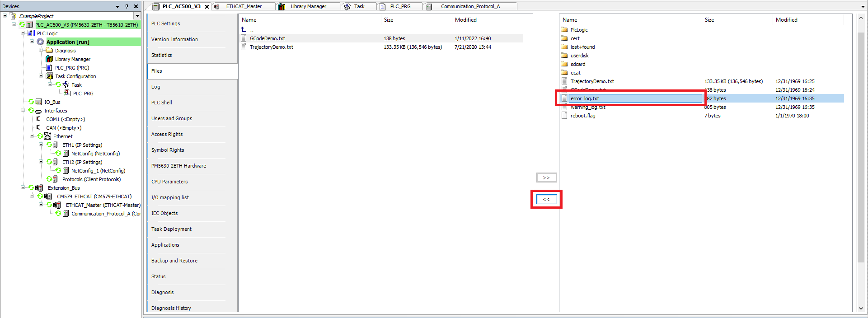
Task: Click the Ethernet ETH icon in device tree
Action: point(47,136)
